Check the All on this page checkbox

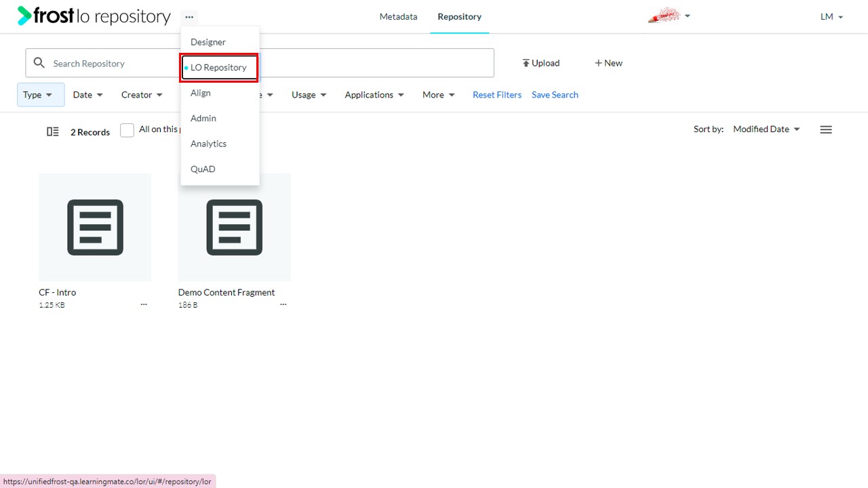(127, 130)
